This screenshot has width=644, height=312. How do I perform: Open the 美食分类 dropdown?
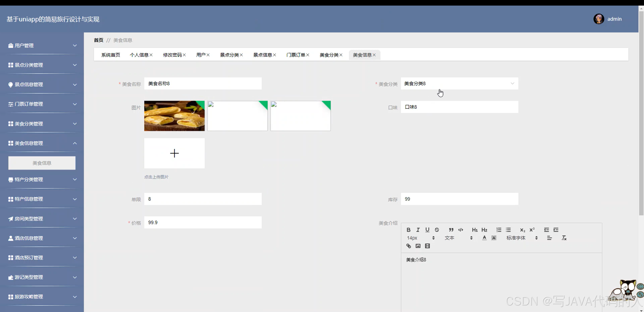pos(459,83)
